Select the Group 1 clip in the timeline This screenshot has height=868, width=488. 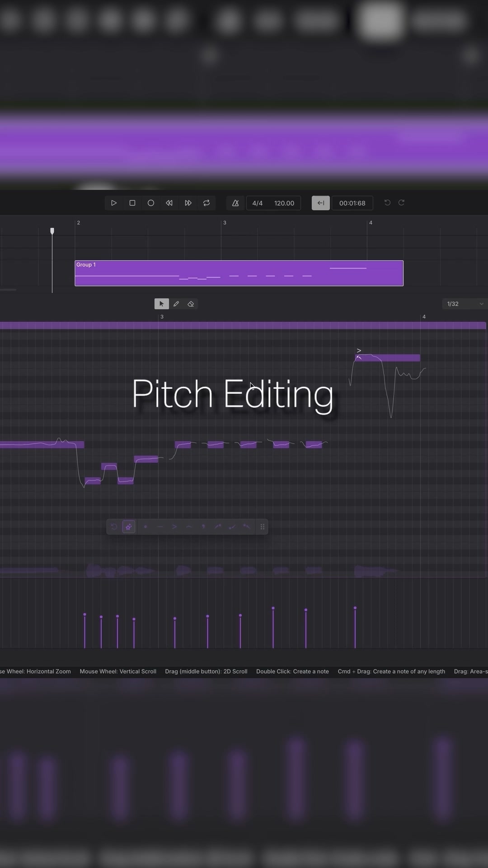tap(239, 273)
